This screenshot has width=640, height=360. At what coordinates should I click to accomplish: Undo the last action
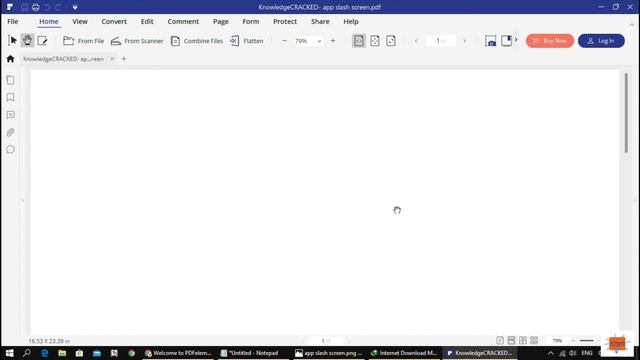[47, 7]
